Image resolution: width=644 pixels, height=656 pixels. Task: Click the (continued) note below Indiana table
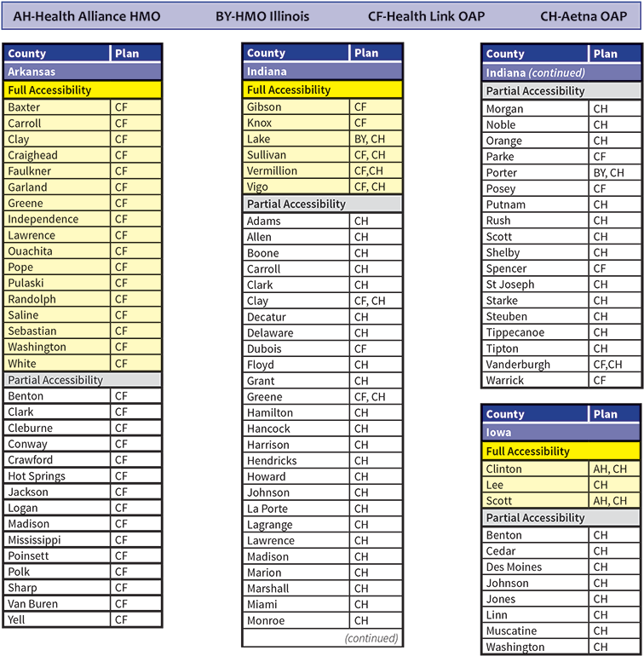point(371,638)
